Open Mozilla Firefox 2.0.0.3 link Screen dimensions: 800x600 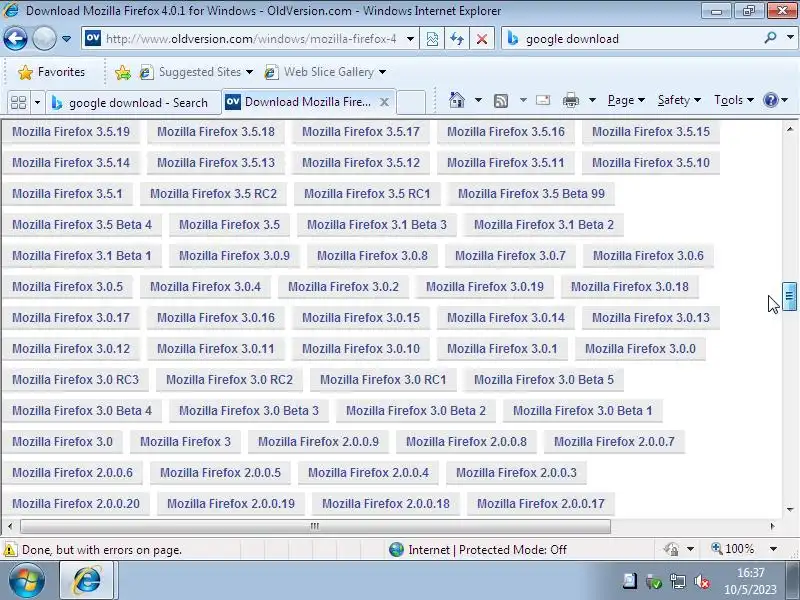click(x=516, y=472)
